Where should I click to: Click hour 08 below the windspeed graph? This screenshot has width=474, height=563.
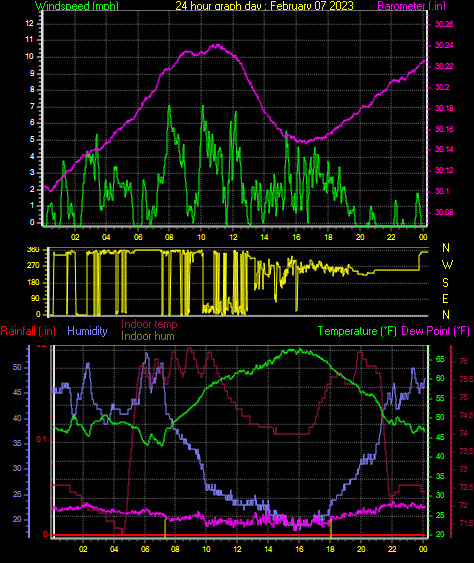[169, 237]
